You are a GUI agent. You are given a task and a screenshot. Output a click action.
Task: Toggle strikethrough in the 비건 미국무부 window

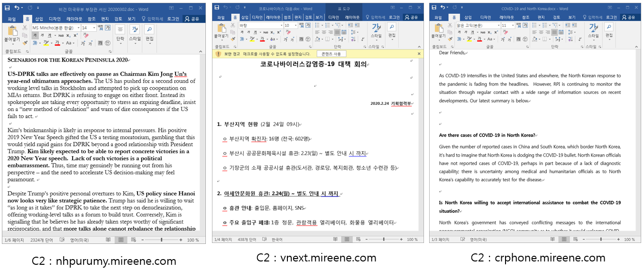click(61, 36)
